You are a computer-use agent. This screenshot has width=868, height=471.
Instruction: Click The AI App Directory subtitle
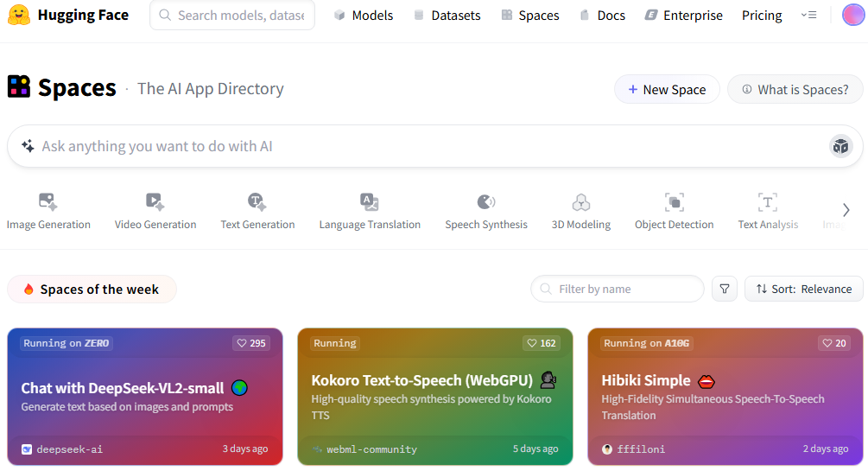211,89
